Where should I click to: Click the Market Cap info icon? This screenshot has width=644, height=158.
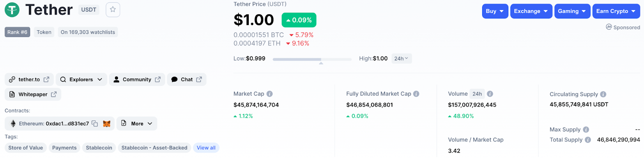coord(270,94)
